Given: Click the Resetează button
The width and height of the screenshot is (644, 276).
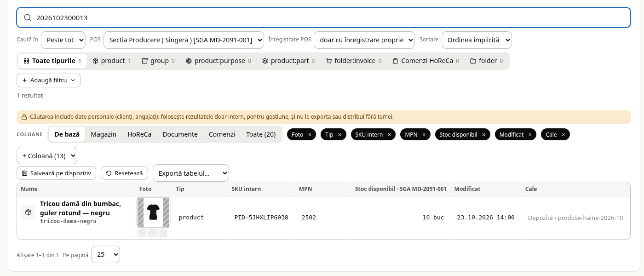Looking at the screenshot, I should 124,173.
